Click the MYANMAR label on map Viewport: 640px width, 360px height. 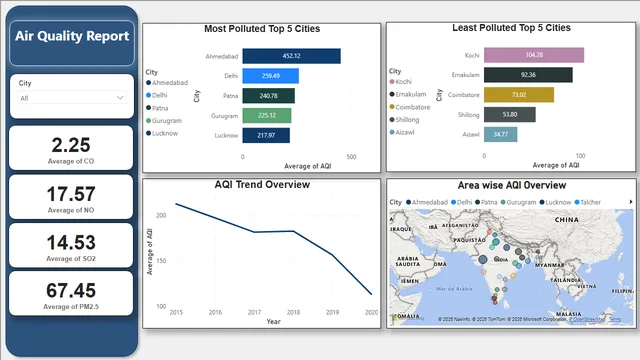point(550,265)
